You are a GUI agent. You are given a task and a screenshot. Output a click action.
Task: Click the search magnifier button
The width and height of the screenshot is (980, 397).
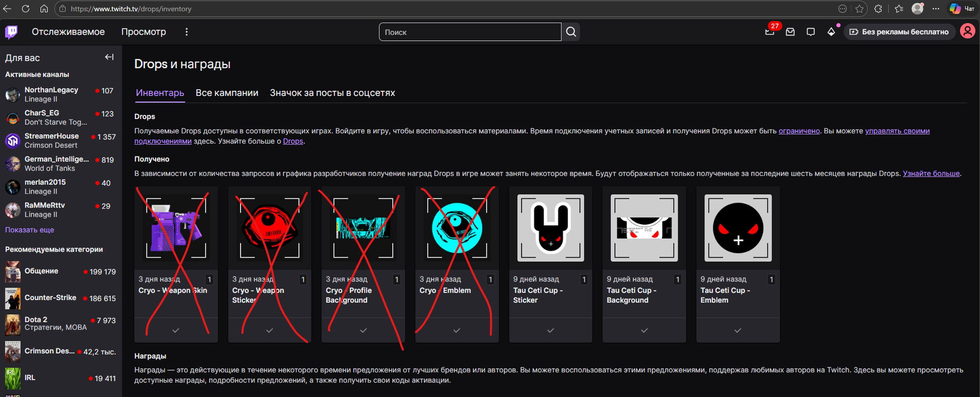pos(571,32)
